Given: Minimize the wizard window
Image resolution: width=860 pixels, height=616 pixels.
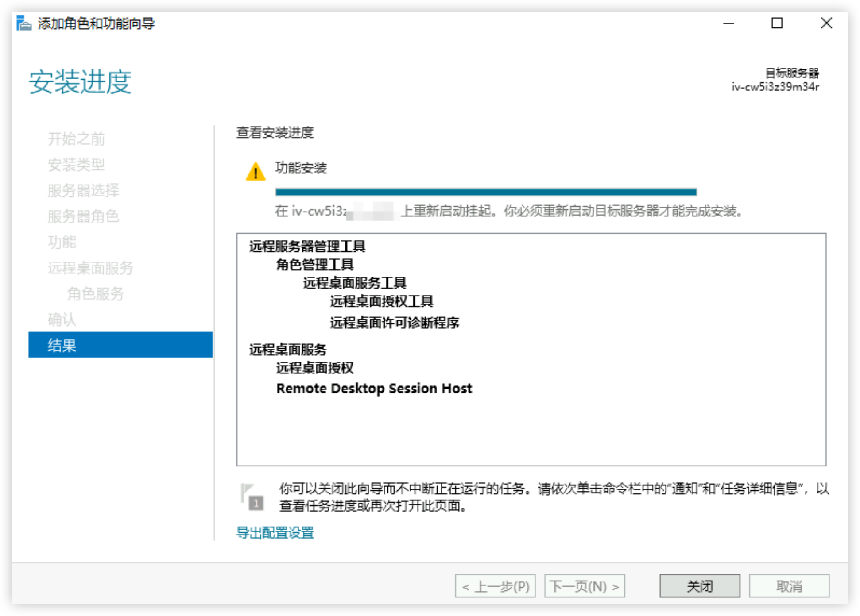Looking at the screenshot, I should 728,23.
